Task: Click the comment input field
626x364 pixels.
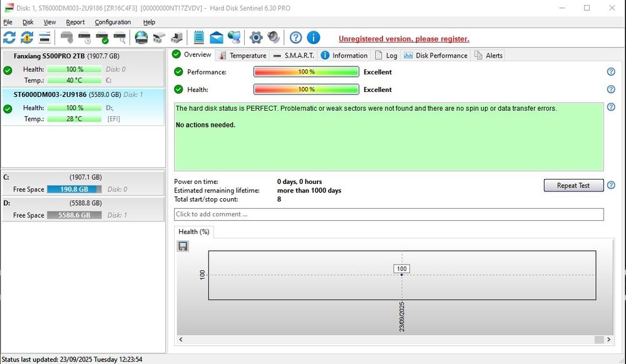Action: point(389,214)
